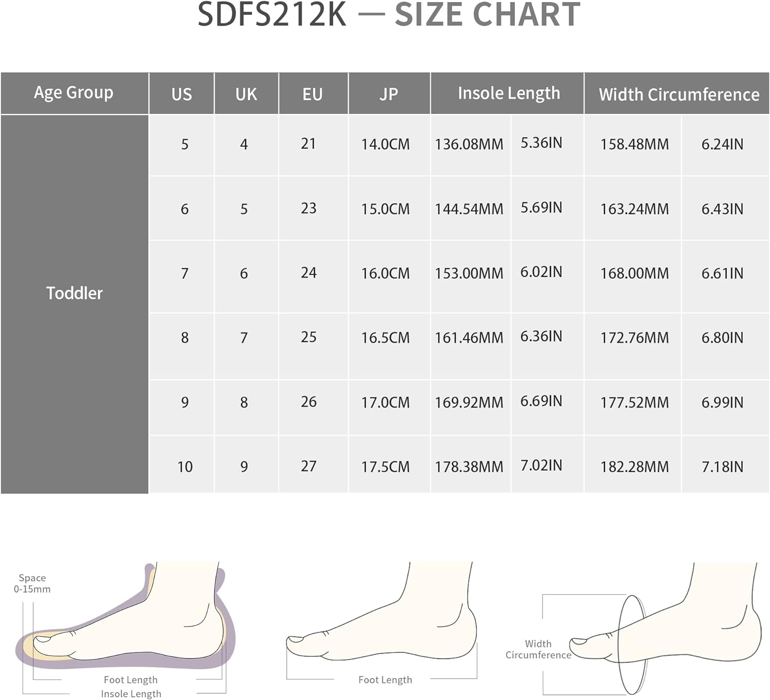Screen dimensions: 770x700
Task: Select JP 16.5CM cell
Action: tap(389, 346)
